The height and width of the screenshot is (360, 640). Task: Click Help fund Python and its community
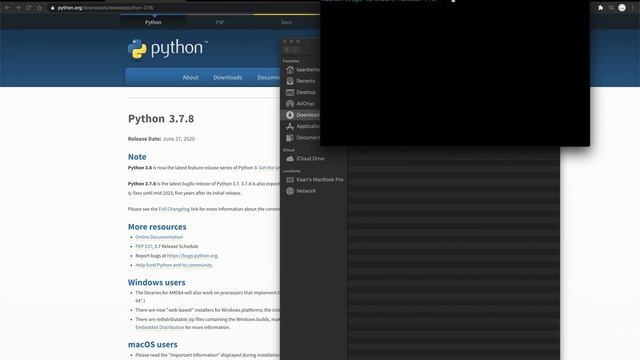[173, 265]
